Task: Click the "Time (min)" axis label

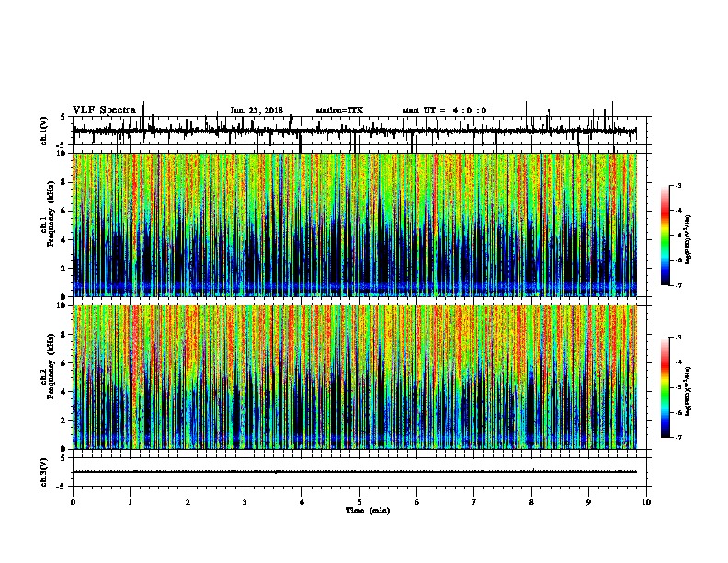Action: pos(368,511)
